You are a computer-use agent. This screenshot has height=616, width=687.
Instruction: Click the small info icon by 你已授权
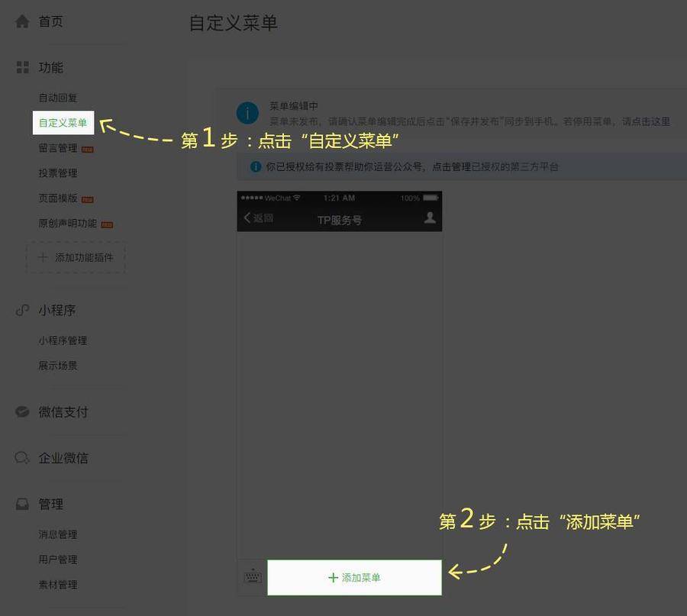click(x=256, y=166)
